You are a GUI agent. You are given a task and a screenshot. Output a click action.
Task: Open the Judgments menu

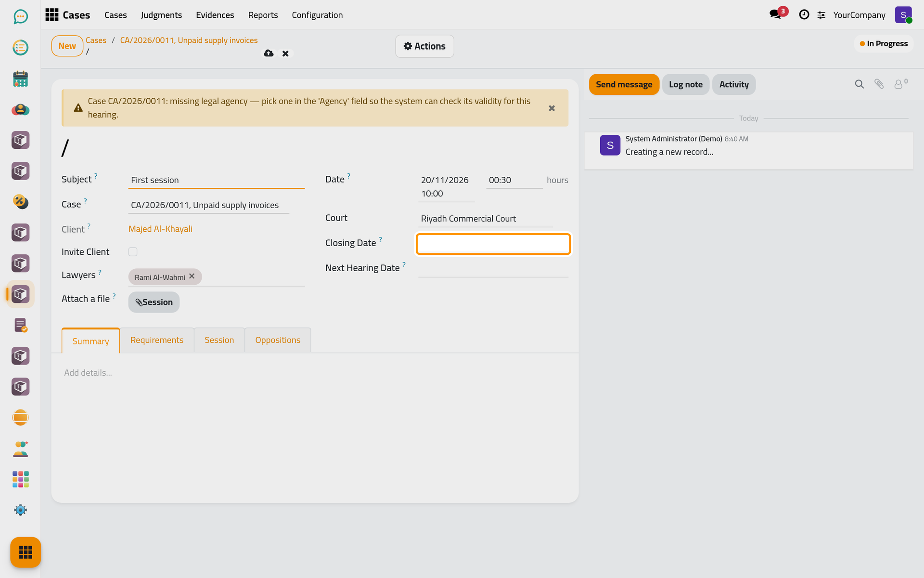click(x=161, y=15)
